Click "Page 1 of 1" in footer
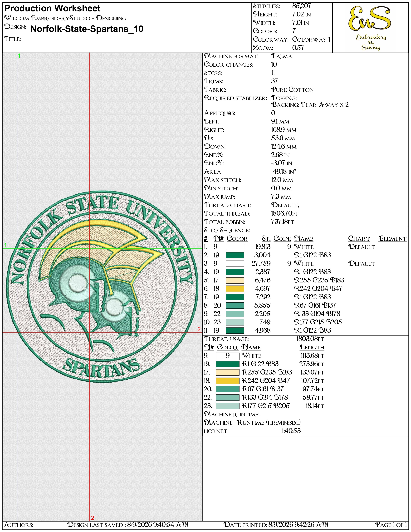Image resolution: width=411 pixels, height=532 pixels. pyautogui.click(x=391, y=525)
